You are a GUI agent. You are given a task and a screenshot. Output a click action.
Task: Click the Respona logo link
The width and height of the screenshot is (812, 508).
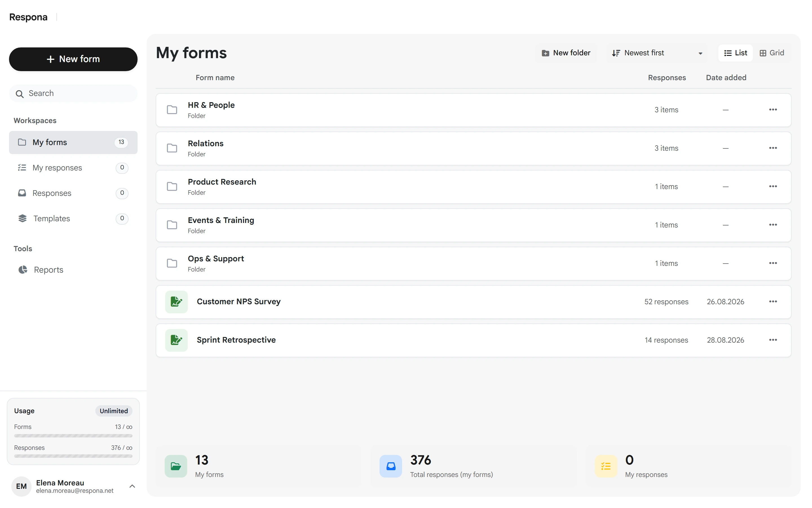28,17
